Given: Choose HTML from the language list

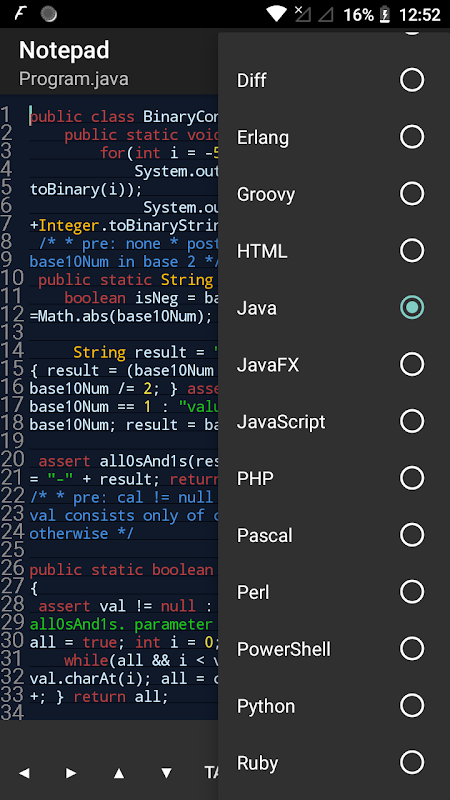Looking at the screenshot, I should [x=334, y=251].
